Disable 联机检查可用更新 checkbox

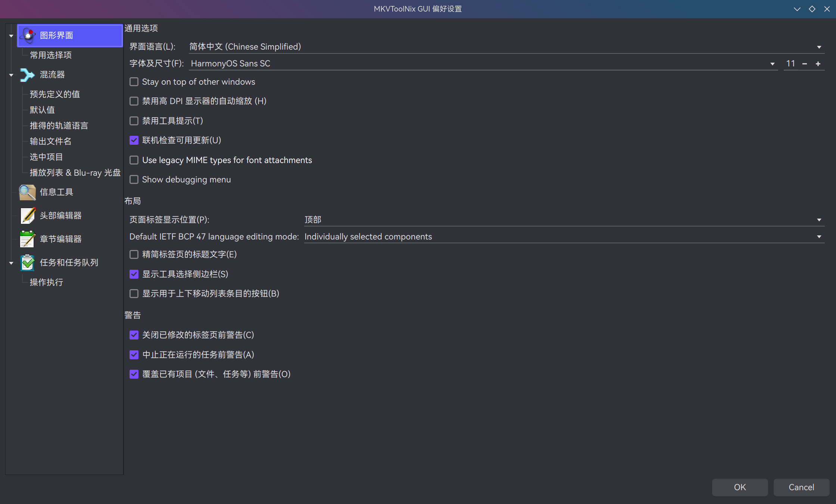click(134, 140)
